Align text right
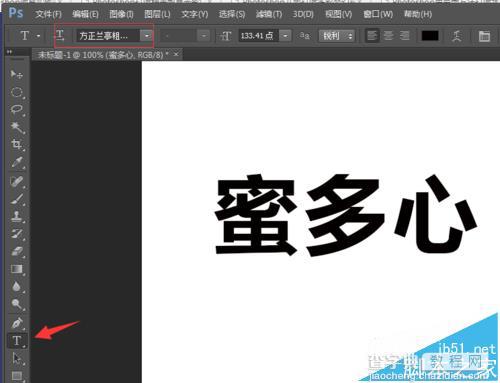This screenshot has height=383, width=500. click(404, 36)
